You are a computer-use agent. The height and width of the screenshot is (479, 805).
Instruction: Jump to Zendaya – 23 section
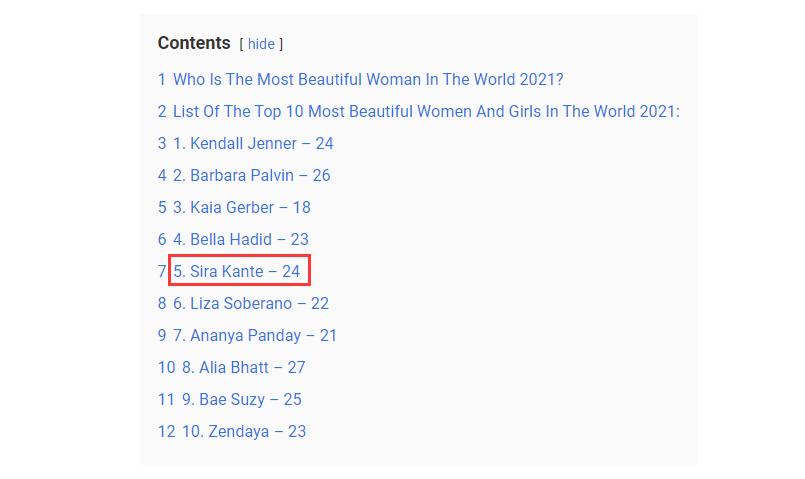click(244, 432)
